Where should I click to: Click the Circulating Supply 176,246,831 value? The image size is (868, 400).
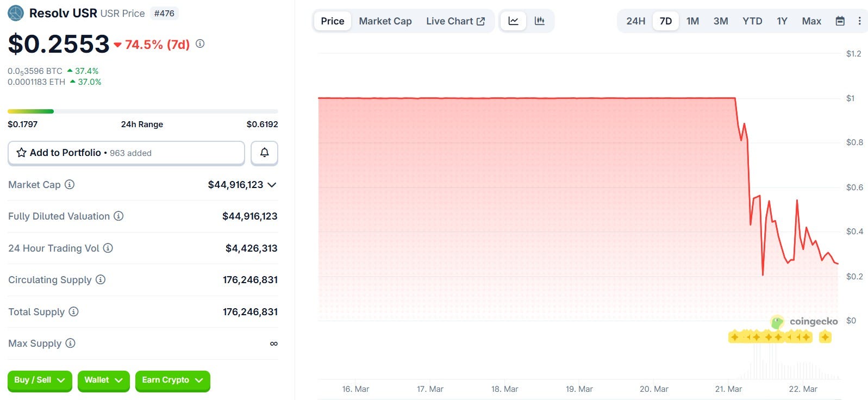click(x=250, y=280)
